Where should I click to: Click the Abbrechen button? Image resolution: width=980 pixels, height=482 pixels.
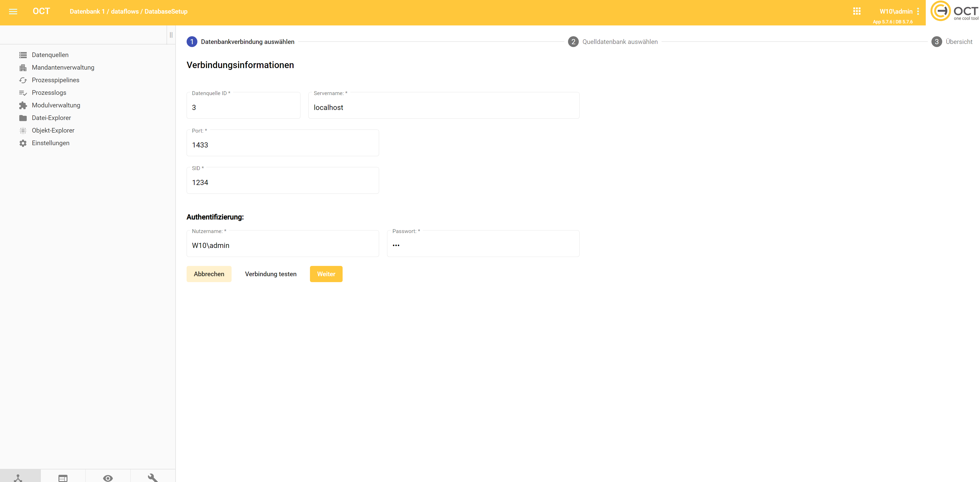tap(209, 274)
